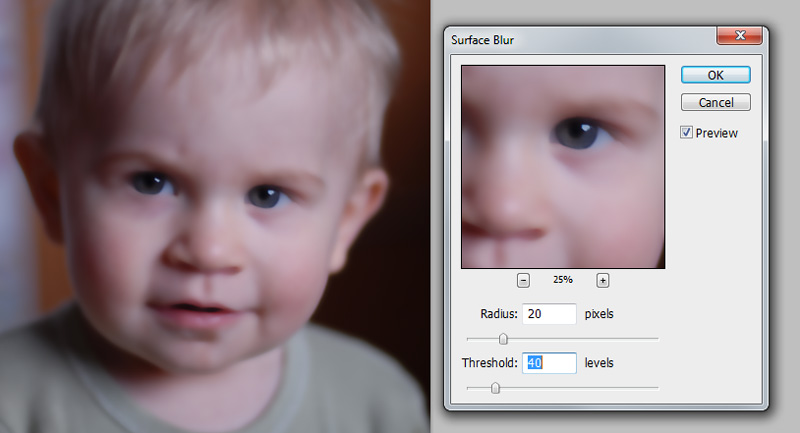The image size is (800, 433).
Task: Toggle the Preview checkbox
Action: (x=687, y=132)
